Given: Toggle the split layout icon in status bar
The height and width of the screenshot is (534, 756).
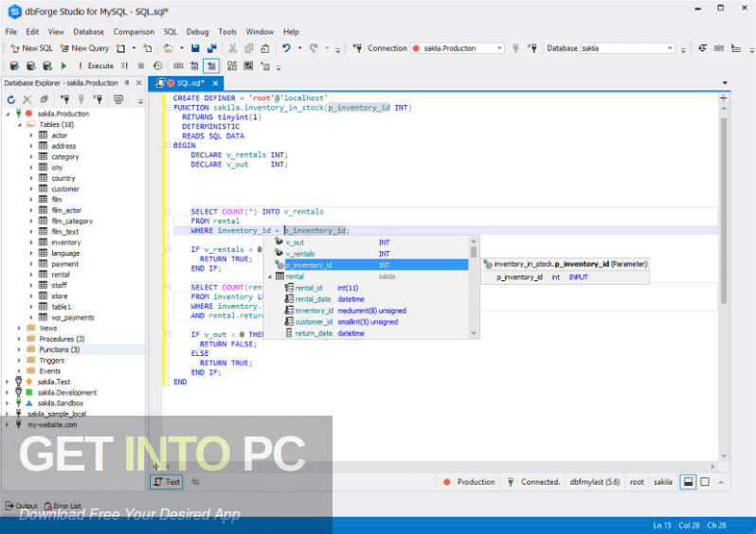Looking at the screenshot, I should [x=689, y=482].
